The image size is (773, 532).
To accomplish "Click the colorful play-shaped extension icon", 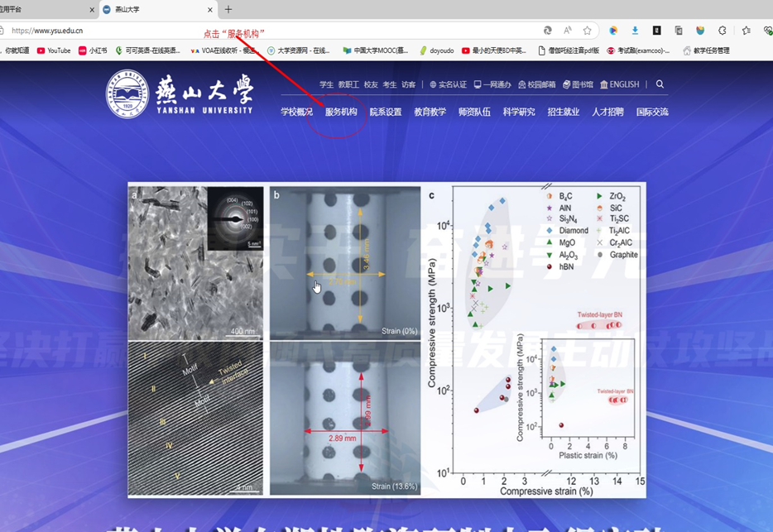I will (613, 31).
